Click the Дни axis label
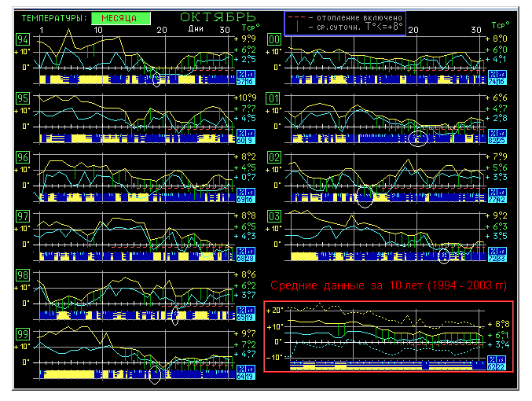 [196, 29]
